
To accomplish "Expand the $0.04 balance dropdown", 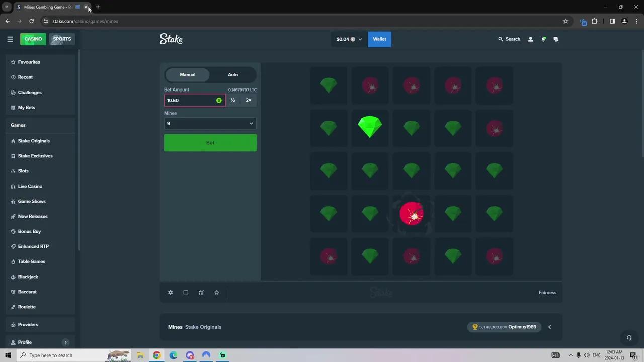I will [x=349, y=39].
